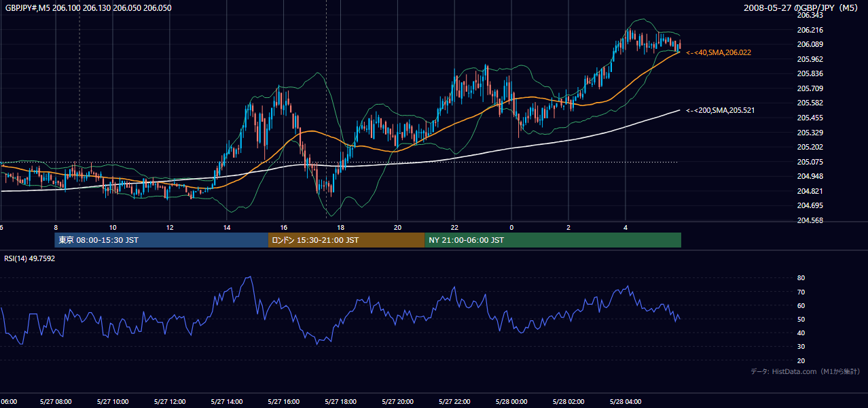This screenshot has width=868, height=408.
Task: Click the 5/27 16:00 time label
Action: (284, 402)
